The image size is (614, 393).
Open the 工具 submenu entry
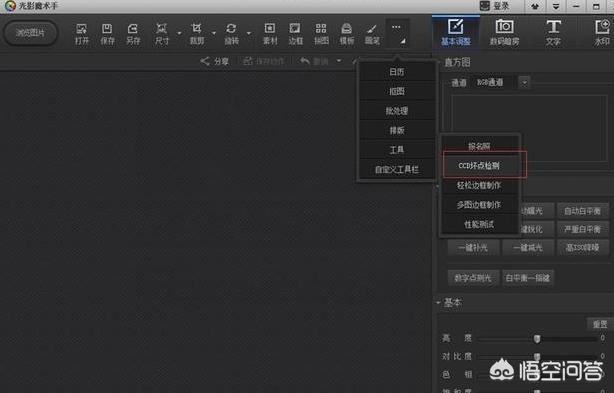coord(397,150)
